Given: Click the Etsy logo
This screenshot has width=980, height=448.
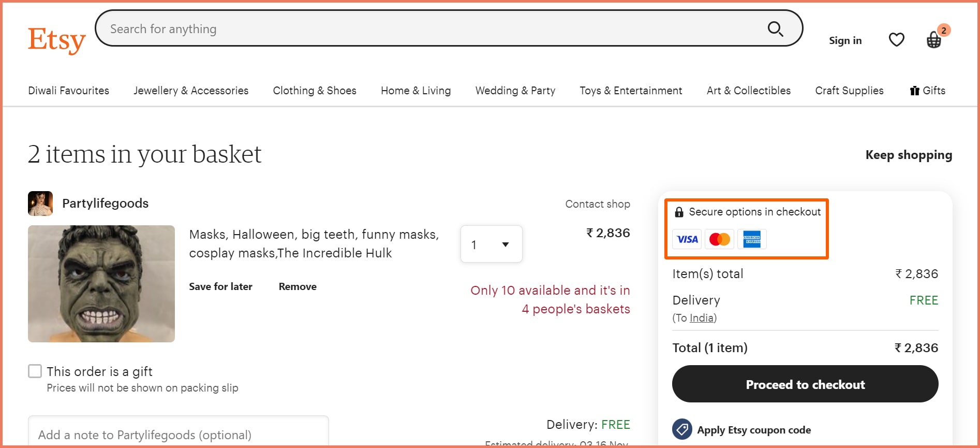Looking at the screenshot, I should [57, 40].
